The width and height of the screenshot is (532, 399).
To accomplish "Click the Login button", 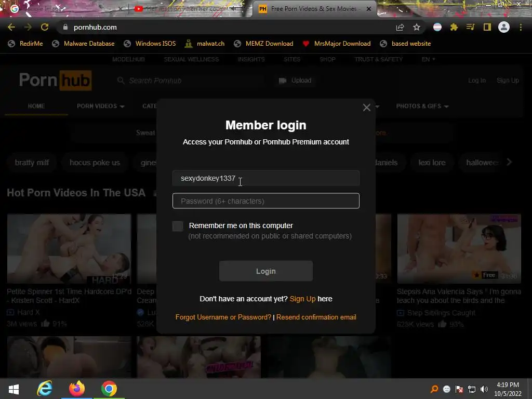I will pos(265,271).
